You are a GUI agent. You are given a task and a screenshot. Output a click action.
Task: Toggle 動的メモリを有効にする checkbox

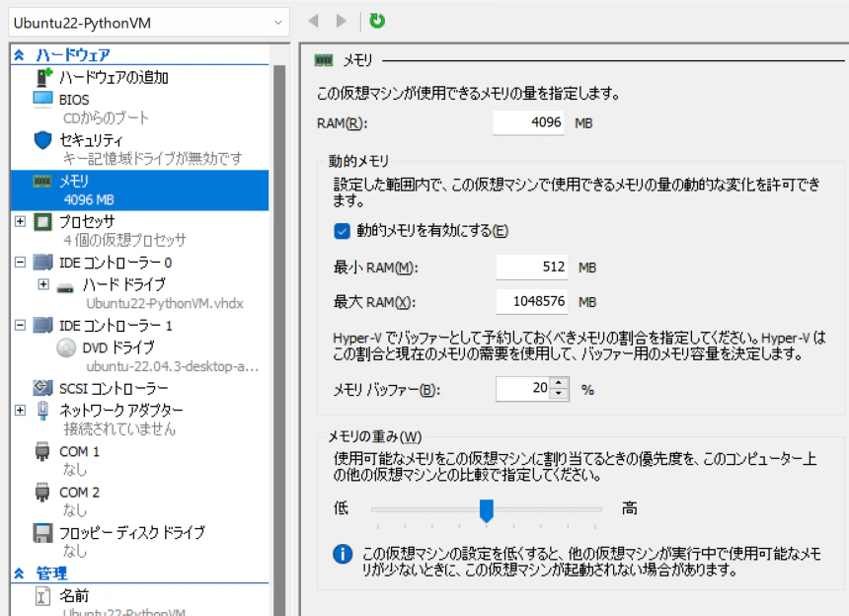point(342,231)
